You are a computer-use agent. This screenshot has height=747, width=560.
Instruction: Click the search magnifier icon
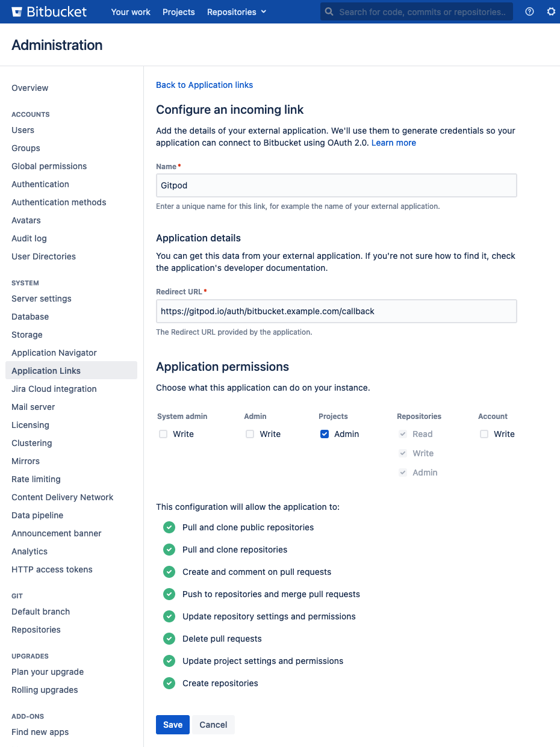(x=329, y=11)
